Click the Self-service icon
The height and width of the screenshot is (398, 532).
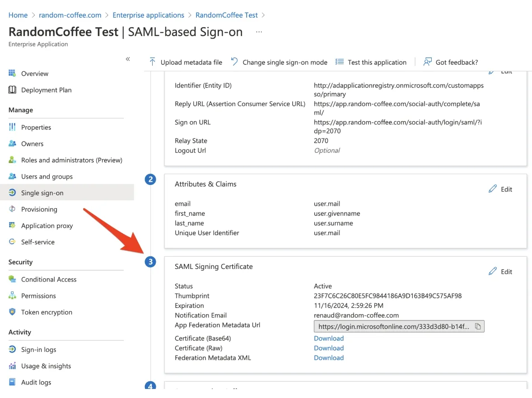pos(12,242)
